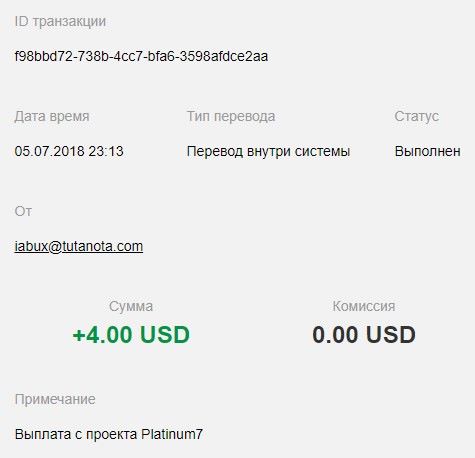Click the Тип перевода heading
Viewport: 475px width, 458px height.
(231, 116)
